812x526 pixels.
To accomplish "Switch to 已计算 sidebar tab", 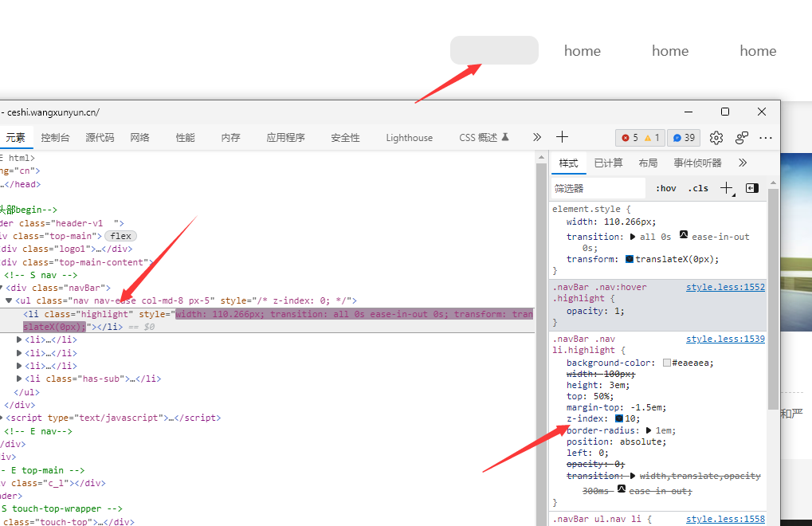I will tap(608, 163).
